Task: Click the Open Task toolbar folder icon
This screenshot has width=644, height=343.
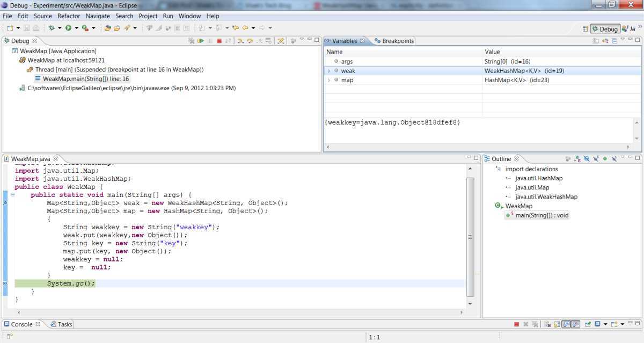Action: [116, 28]
